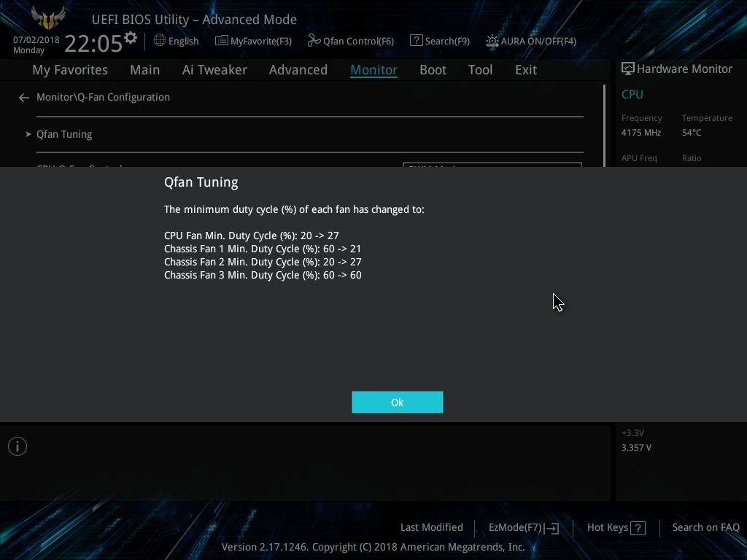Click Qfan Control(F6) text
747x560 pixels.
tap(359, 42)
